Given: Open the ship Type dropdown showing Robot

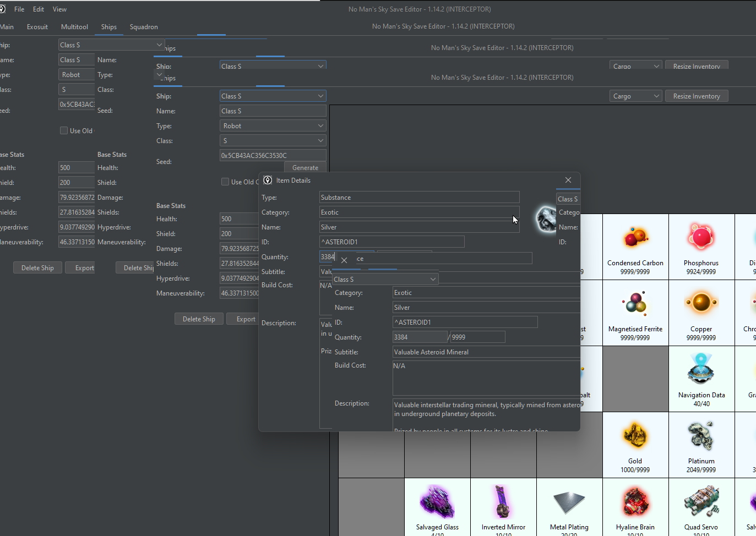Looking at the screenshot, I should [273, 125].
